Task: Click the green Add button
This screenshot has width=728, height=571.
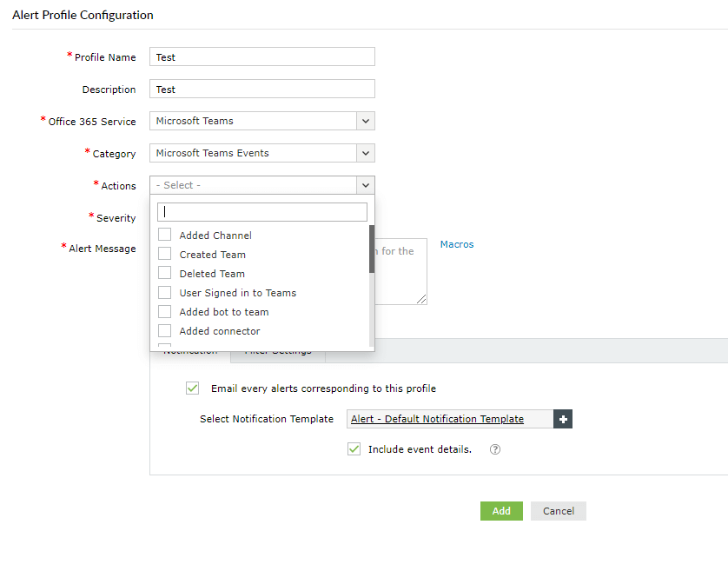Action: coord(501,511)
